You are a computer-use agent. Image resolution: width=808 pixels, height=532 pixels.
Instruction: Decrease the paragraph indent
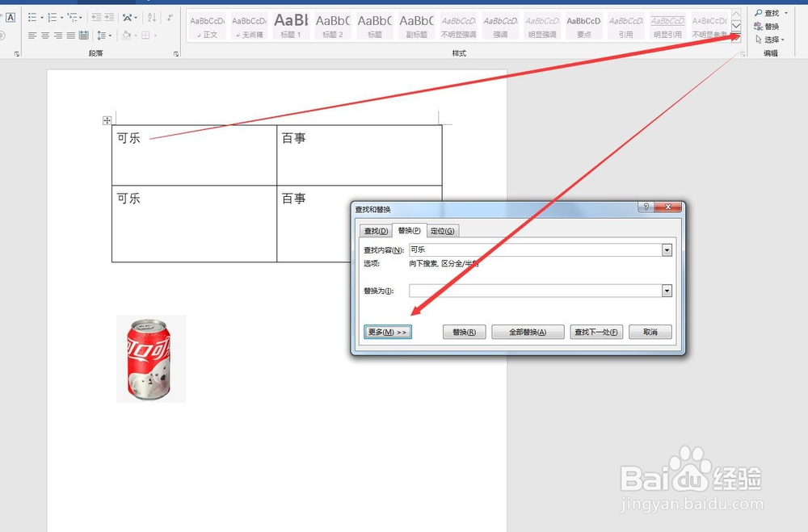click(96, 18)
